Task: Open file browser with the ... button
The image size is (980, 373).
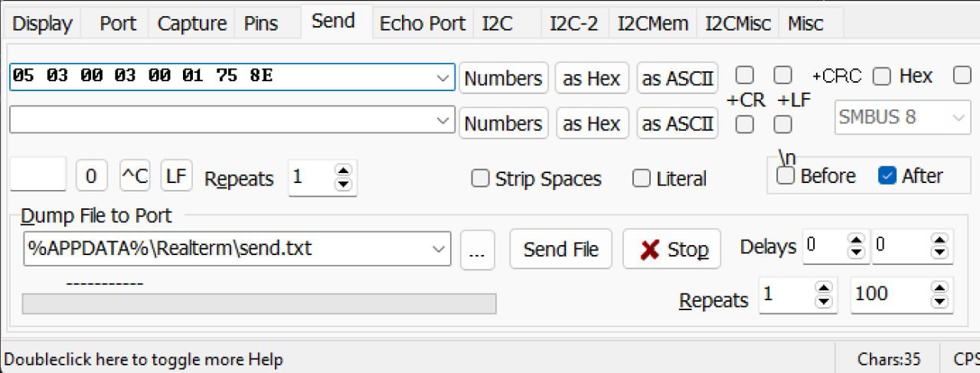Action: point(477,250)
